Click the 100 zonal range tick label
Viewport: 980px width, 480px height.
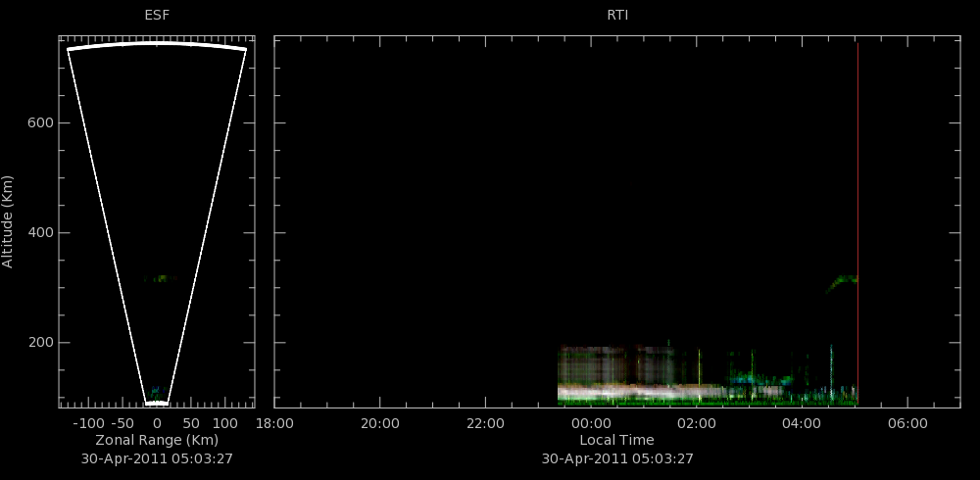click(x=225, y=424)
